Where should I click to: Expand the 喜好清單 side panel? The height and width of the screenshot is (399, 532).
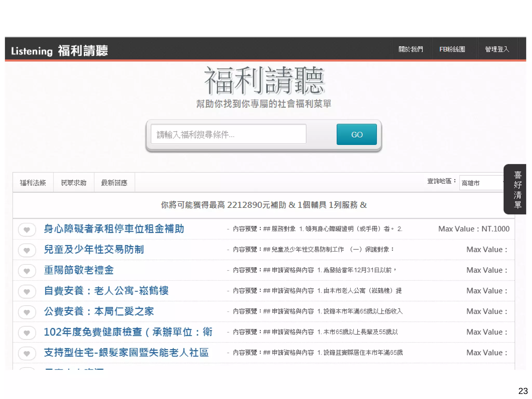coord(517,189)
